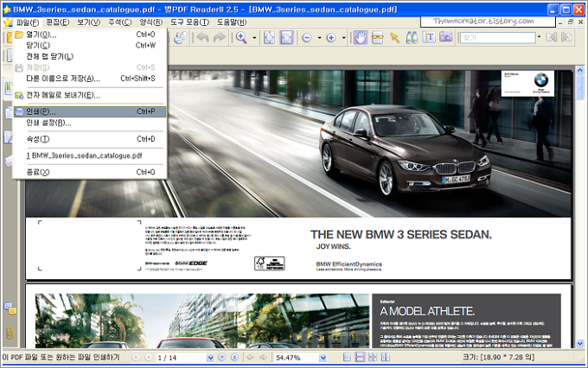Choose 종료(X) to exit the application
The image size is (588, 368).
(x=90, y=172)
